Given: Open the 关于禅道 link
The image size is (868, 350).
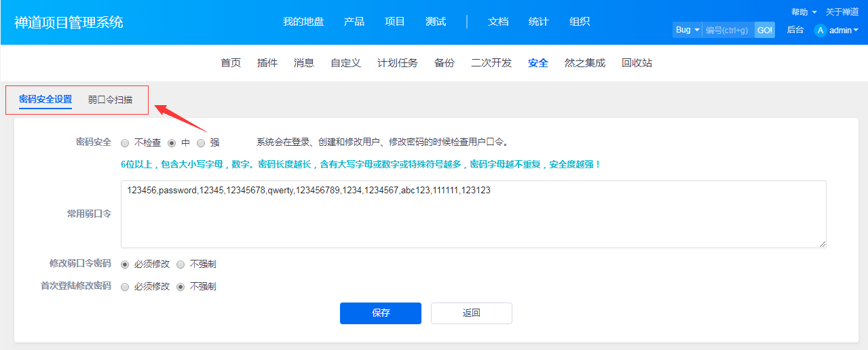Looking at the screenshot, I should tap(842, 12).
